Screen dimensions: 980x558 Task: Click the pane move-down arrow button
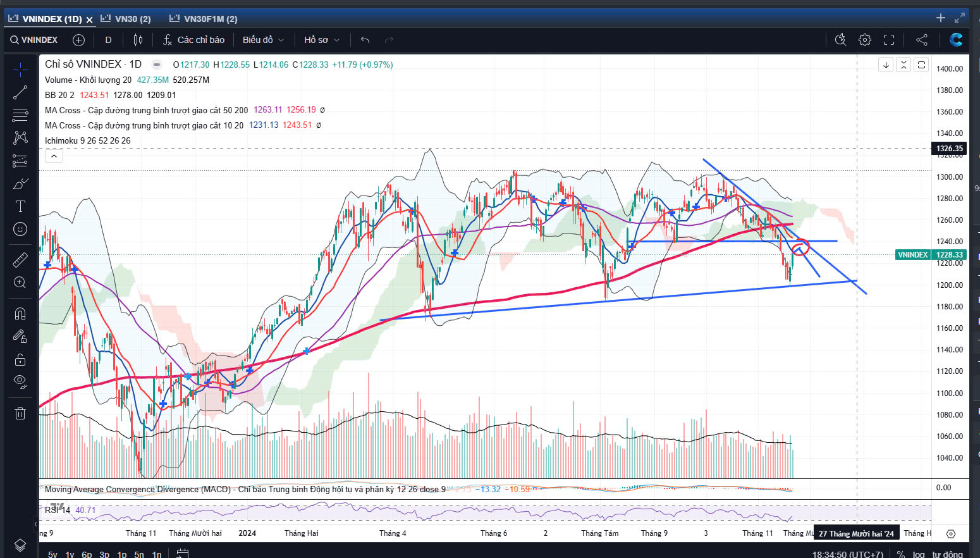click(x=886, y=65)
